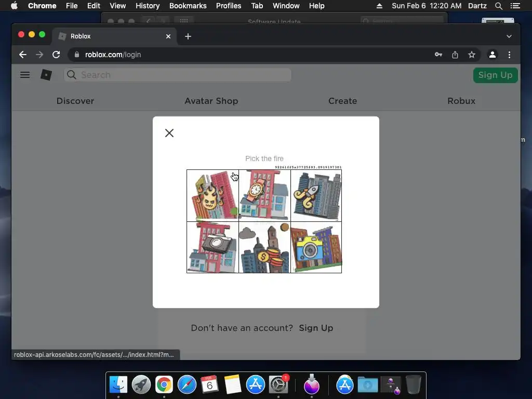The height and width of the screenshot is (399, 532).
Task: Open the Discover section
Action: pyautogui.click(x=75, y=101)
